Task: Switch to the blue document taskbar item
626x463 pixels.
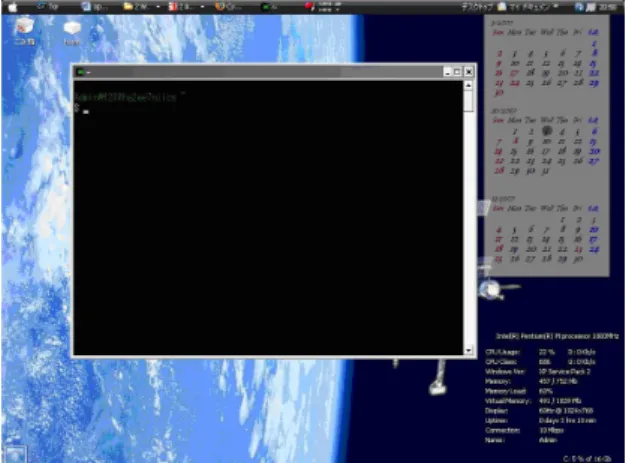Action: coord(93,6)
